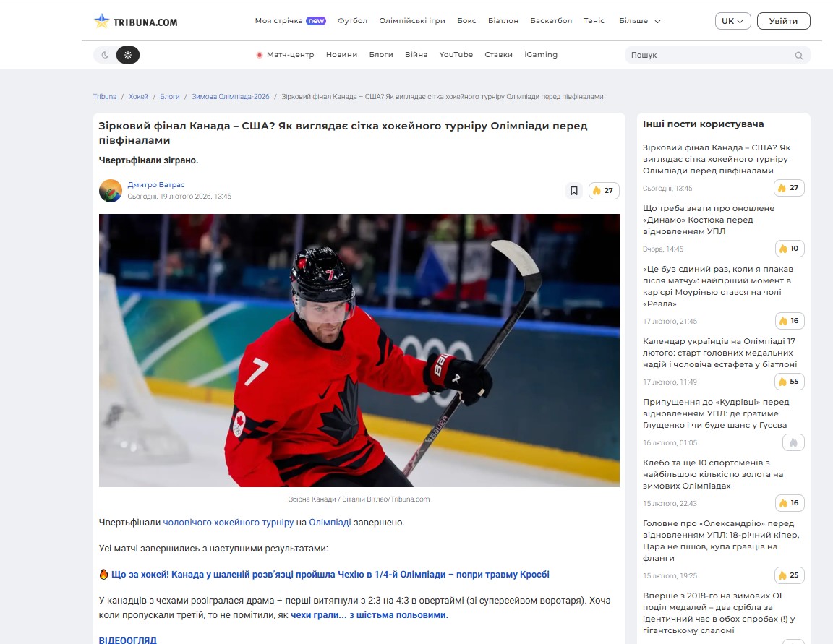The image size is (833, 644).
Task: Click Хокей breadcrumb link
Action: coord(138,97)
